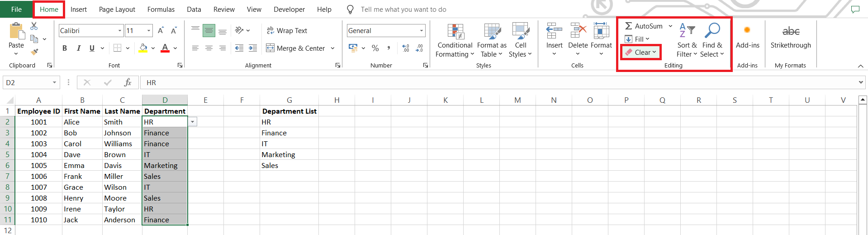Center text horizontally in cell
This screenshot has height=235, width=868.
(x=209, y=48)
